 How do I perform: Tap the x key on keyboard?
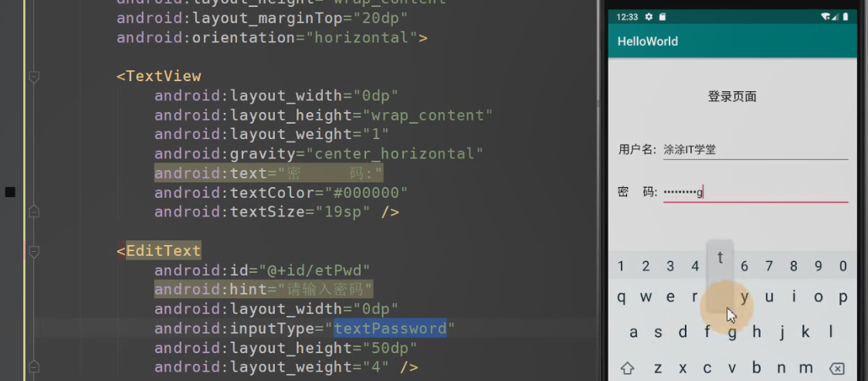(x=683, y=369)
